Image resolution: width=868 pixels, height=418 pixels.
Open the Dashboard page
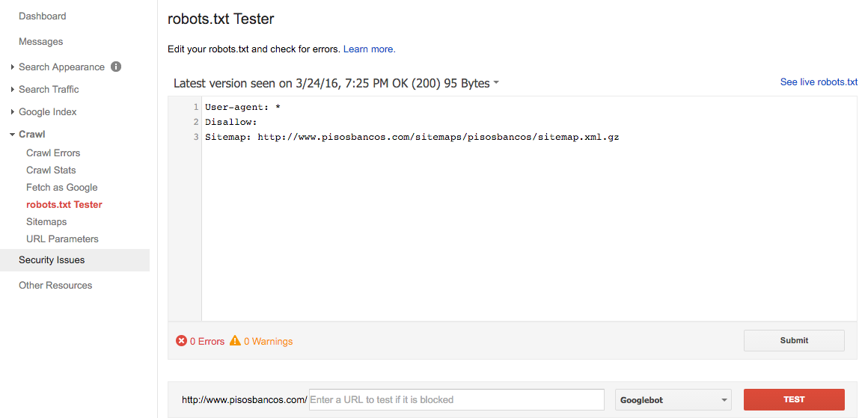[x=42, y=16]
